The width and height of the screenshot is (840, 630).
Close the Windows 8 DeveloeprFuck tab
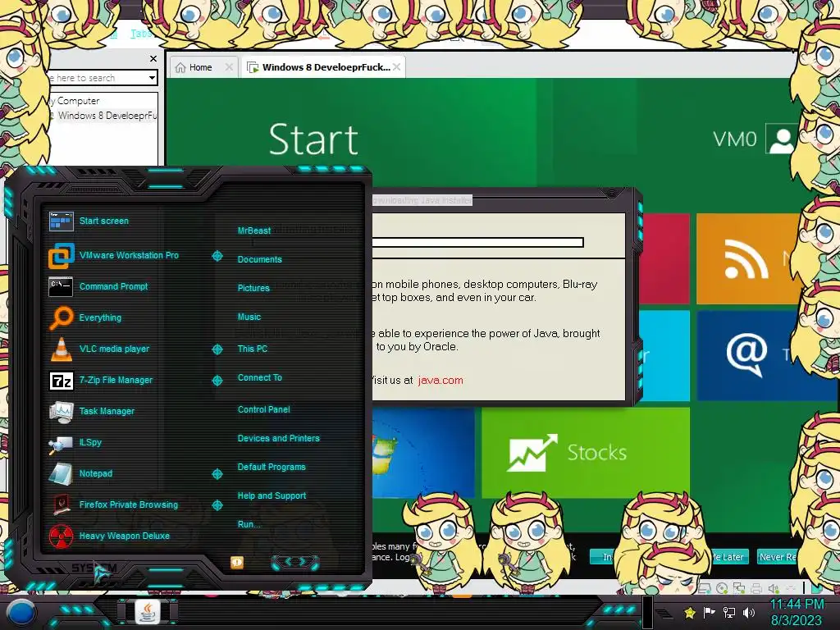pos(396,67)
